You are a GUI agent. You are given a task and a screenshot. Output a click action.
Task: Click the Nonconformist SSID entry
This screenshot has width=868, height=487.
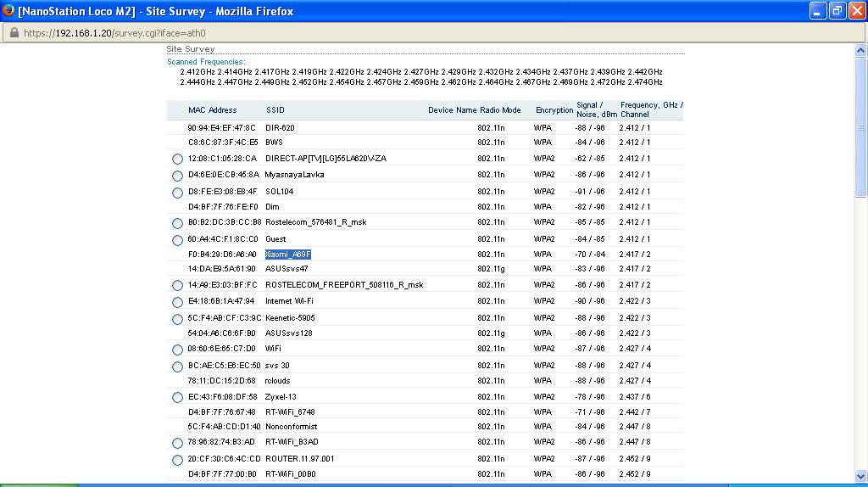point(292,427)
